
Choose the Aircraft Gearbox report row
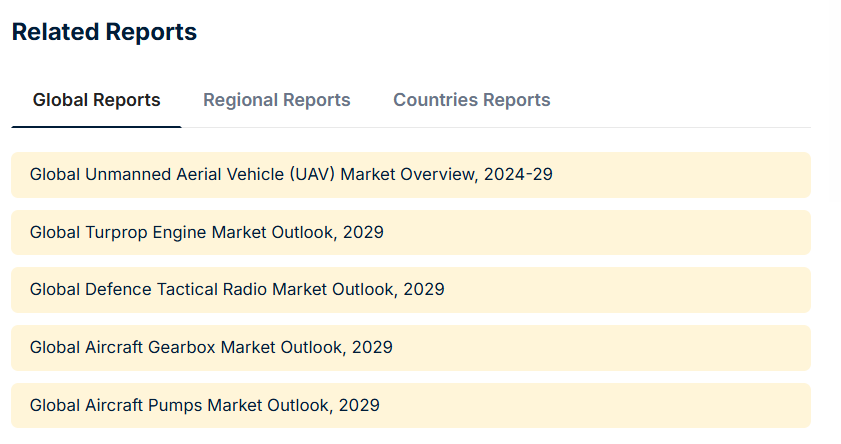(x=600, y=347)
